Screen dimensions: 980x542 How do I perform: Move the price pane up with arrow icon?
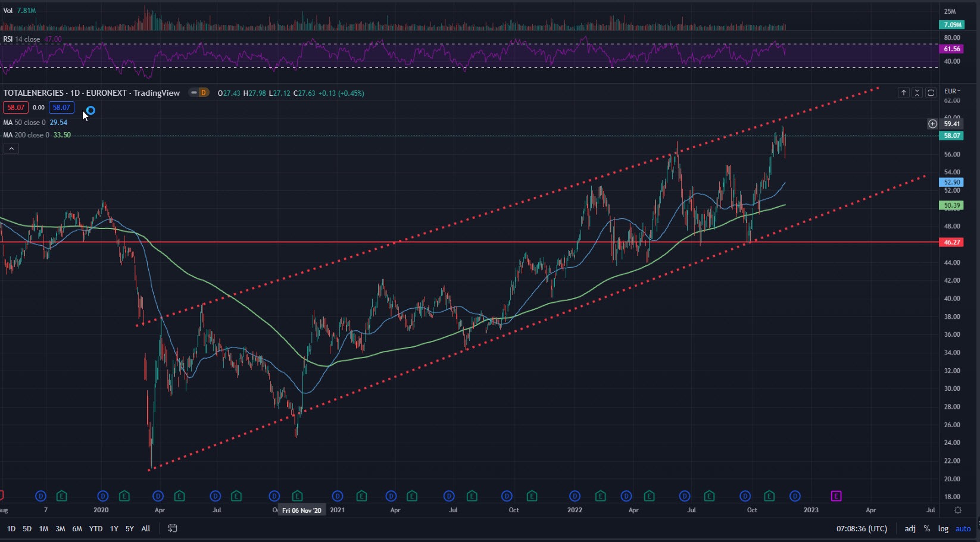tap(904, 92)
